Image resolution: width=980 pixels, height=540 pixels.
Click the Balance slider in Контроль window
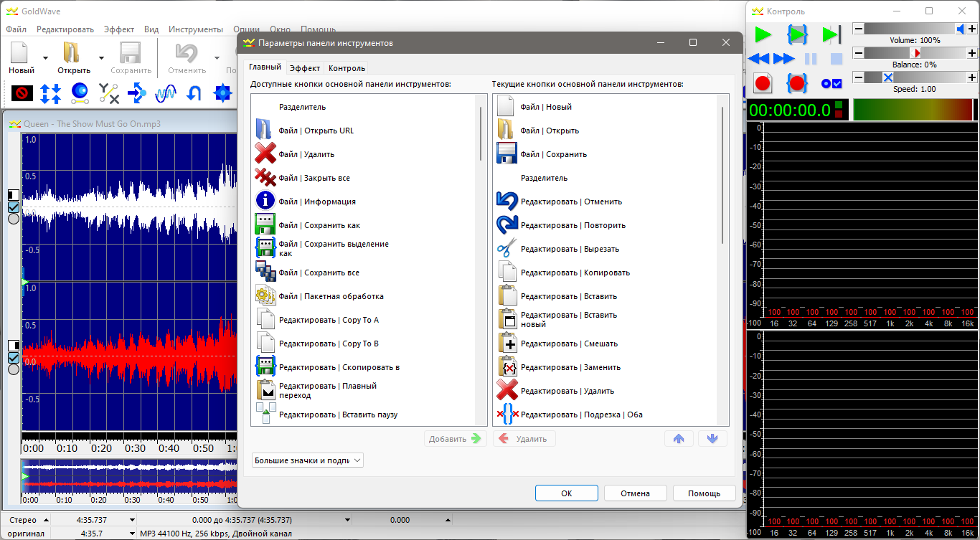coord(915,53)
